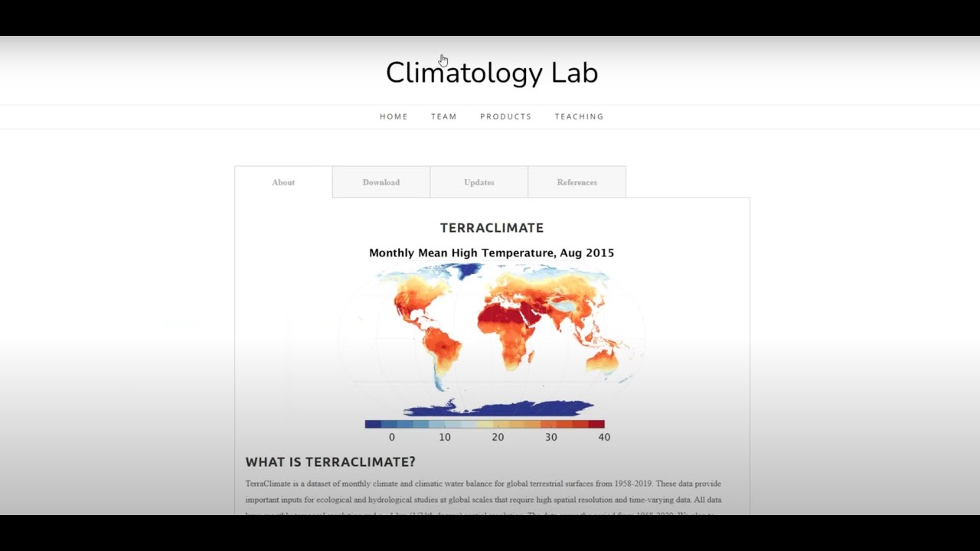Switch to the Updates tab
The width and height of the screenshot is (980, 551).
coord(479,182)
